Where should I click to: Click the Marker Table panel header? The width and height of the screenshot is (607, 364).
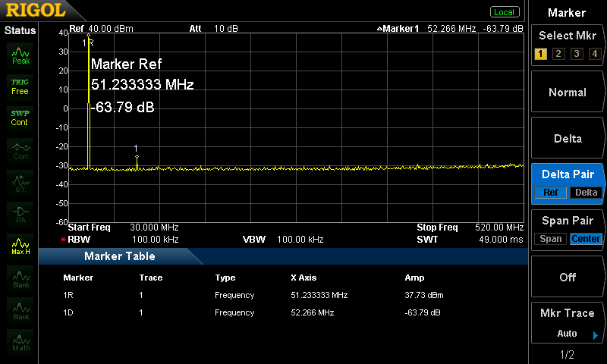point(120,256)
